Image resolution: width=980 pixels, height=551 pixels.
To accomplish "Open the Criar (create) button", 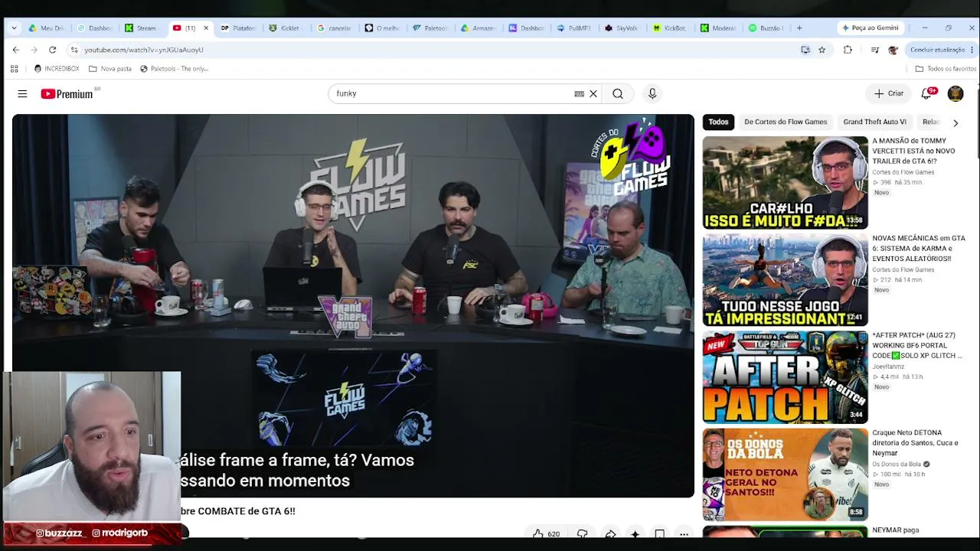I will (x=890, y=93).
